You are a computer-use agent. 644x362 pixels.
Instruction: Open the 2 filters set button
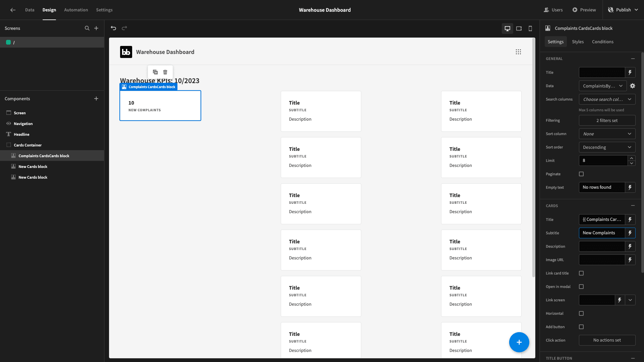click(x=607, y=120)
